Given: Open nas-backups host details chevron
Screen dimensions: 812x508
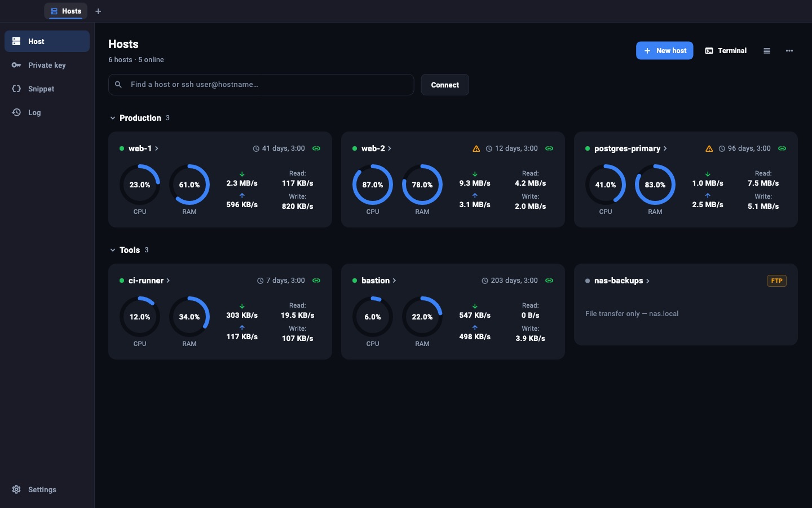Looking at the screenshot, I should pyautogui.click(x=648, y=281).
